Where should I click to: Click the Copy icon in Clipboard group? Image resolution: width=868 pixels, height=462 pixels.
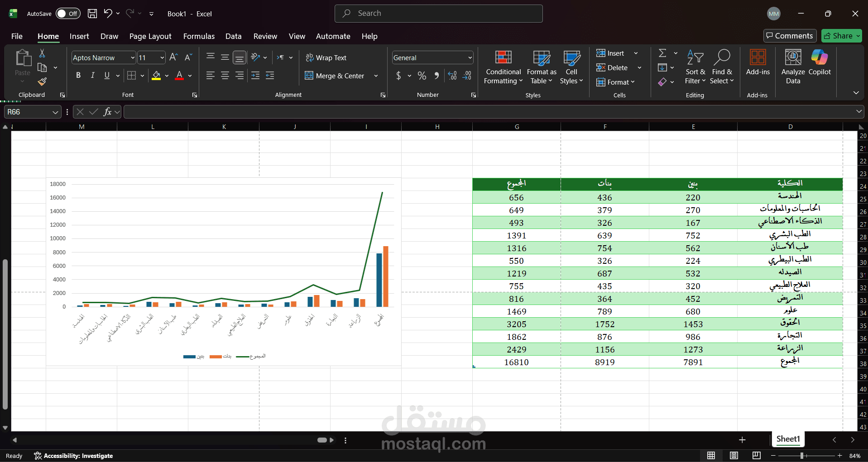(42, 67)
